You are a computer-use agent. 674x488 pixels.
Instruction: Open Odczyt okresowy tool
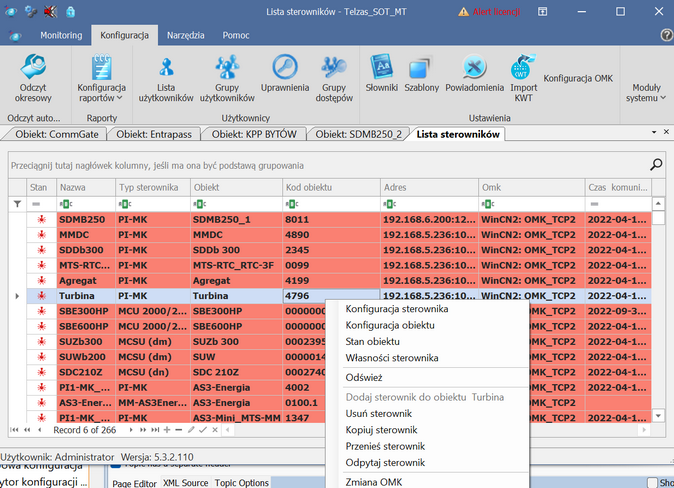(33, 78)
